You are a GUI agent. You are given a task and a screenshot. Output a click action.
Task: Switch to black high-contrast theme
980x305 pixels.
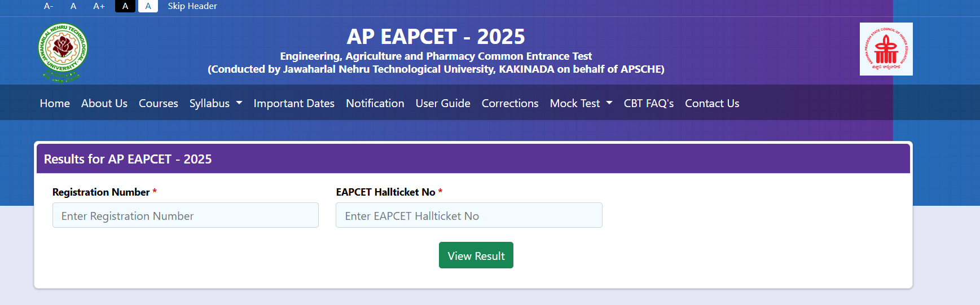pos(125,6)
